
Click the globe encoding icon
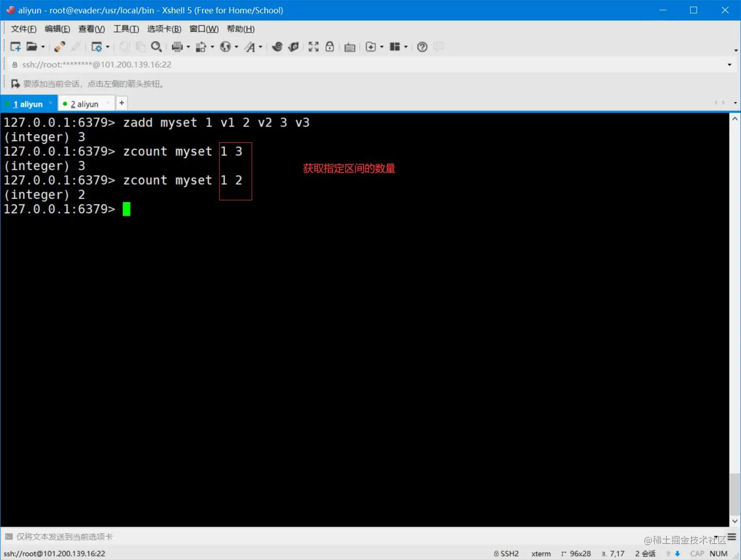click(225, 47)
